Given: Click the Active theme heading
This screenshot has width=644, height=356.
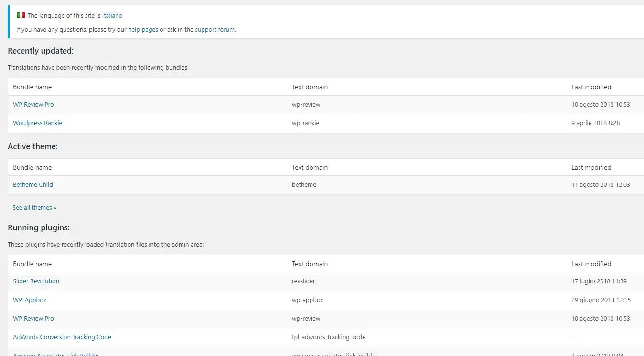Looking at the screenshot, I should coord(33,147).
